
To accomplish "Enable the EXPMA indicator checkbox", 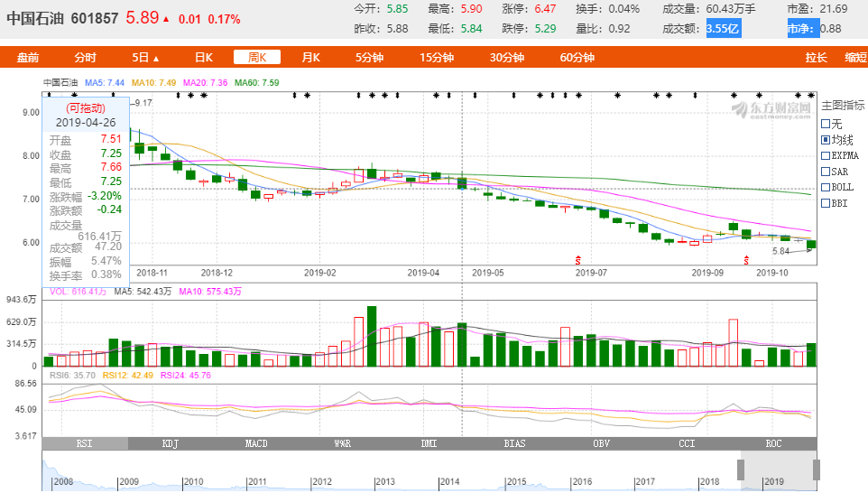I will coord(826,155).
